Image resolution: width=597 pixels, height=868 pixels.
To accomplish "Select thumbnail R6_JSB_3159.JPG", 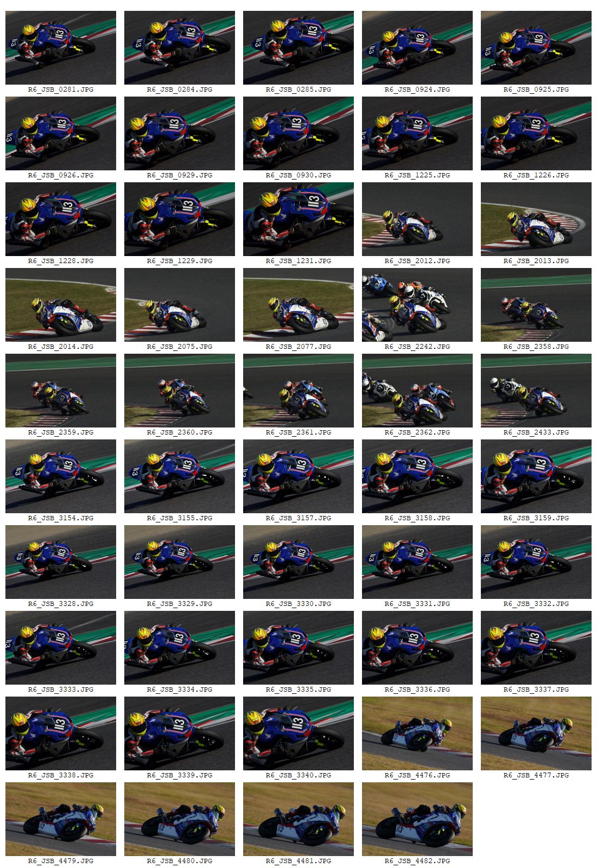I will 536,476.
